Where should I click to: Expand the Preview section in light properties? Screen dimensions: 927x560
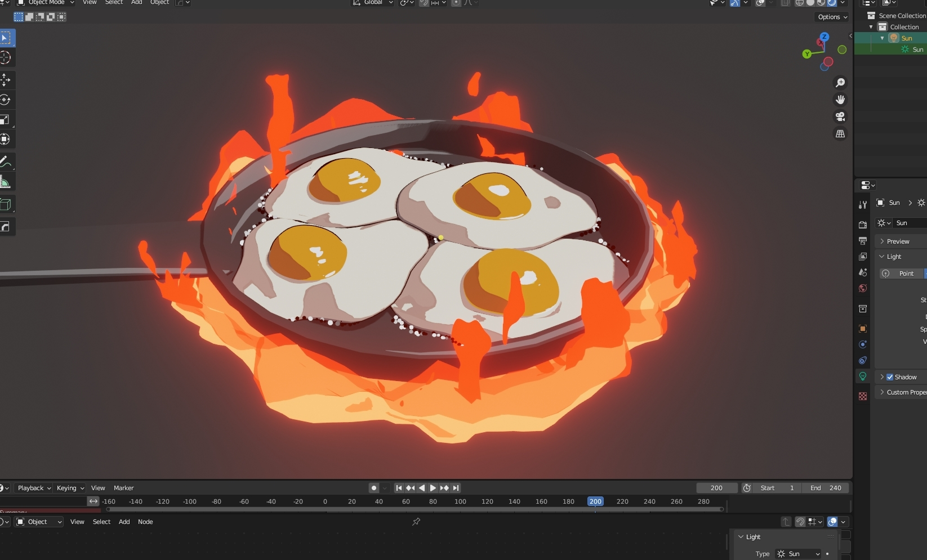point(897,241)
